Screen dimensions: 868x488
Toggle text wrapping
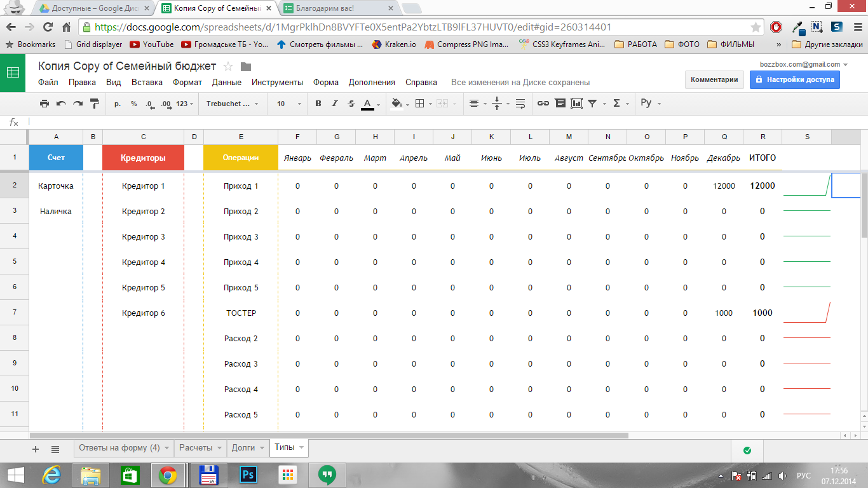(x=520, y=104)
